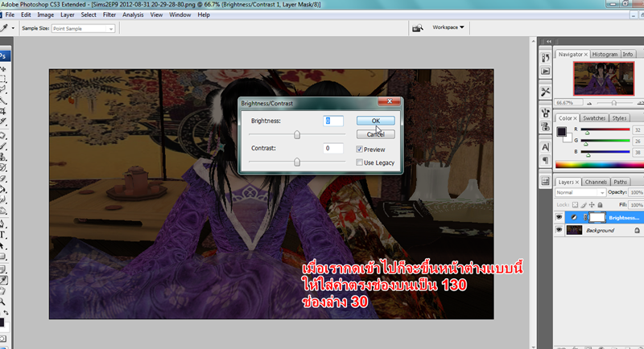Click the Brightness value input field
644x349 pixels.
(333, 121)
